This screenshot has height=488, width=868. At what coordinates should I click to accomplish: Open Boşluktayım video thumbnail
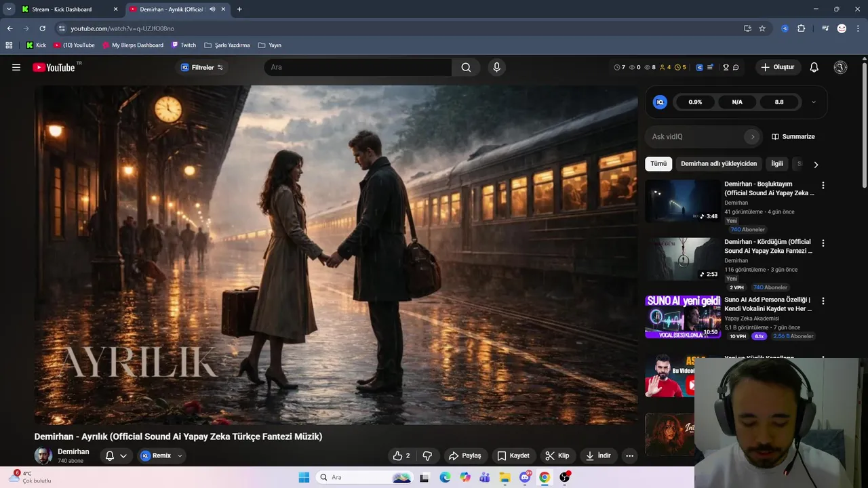tap(682, 201)
